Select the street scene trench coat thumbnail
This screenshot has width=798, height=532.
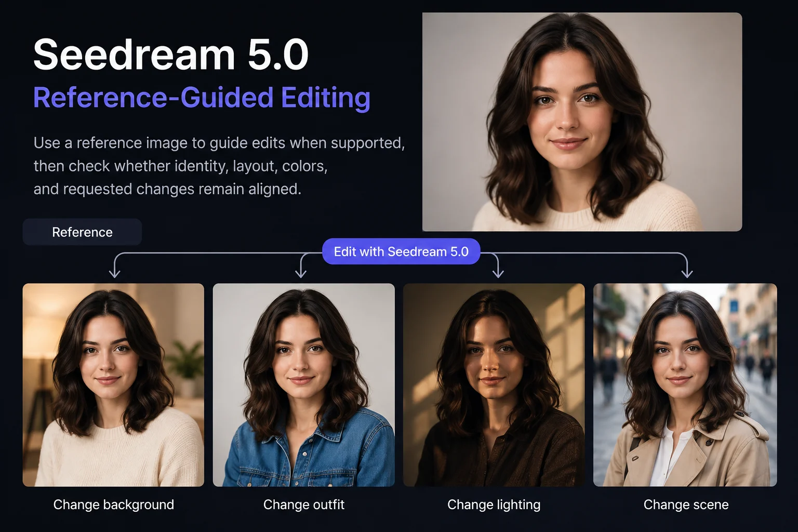(x=685, y=385)
